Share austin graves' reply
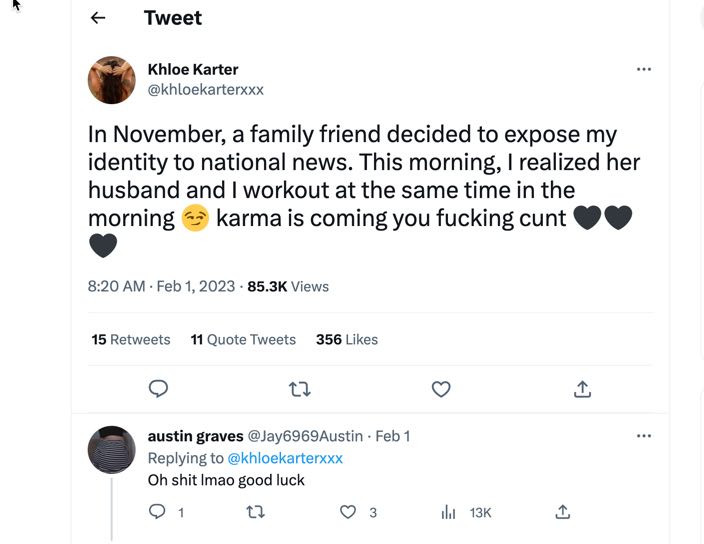The height and width of the screenshot is (544, 704). (x=563, y=512)
